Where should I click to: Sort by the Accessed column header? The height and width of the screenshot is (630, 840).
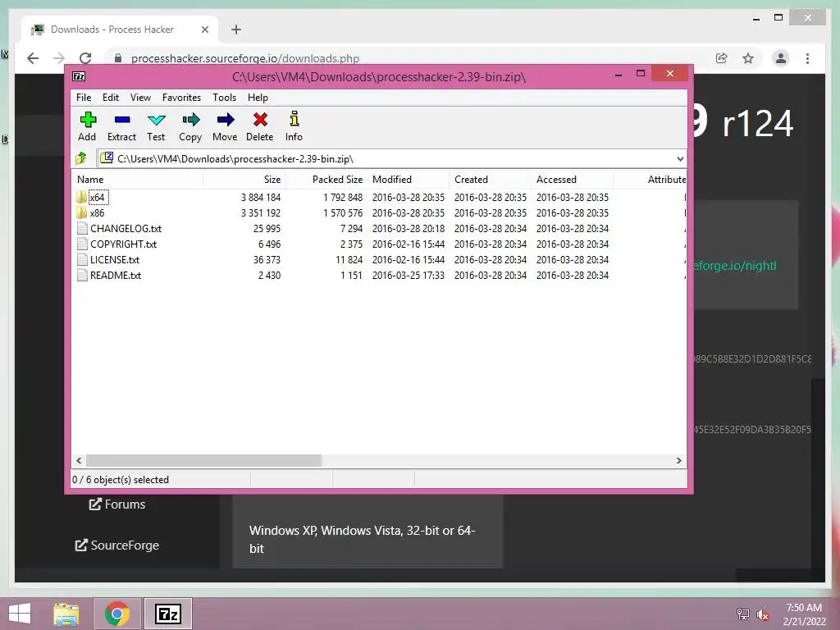pyautogui.click(x=572, y=180)
